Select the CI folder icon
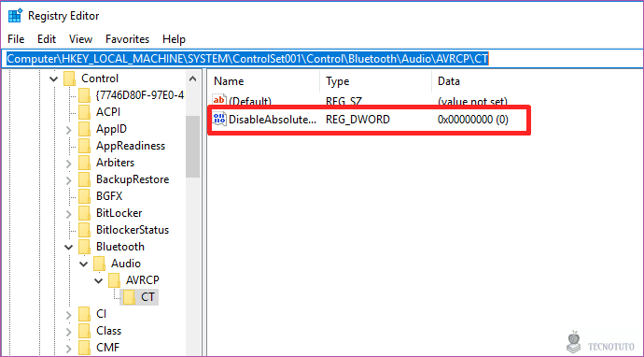 (x=84, y=314)
